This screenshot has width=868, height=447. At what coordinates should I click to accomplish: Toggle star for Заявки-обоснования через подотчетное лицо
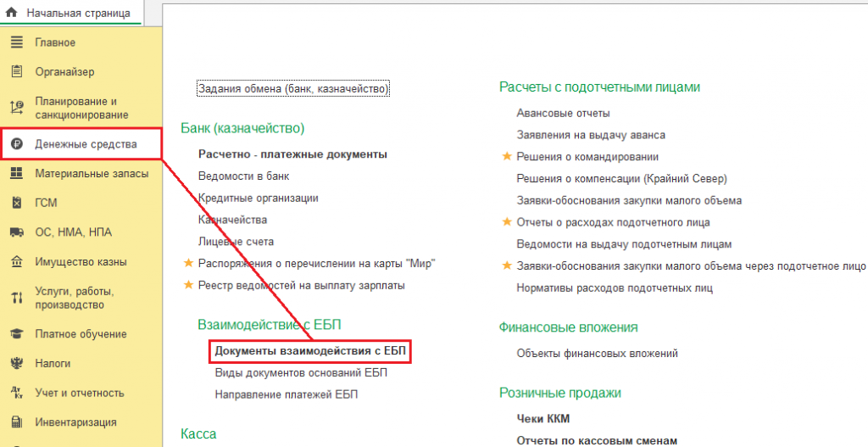click(507, 265)
